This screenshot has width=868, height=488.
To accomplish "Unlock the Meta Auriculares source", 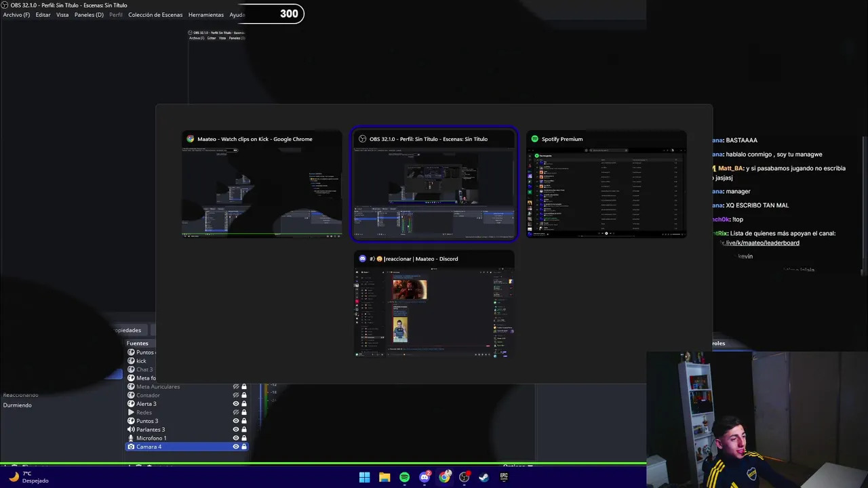I will (x=244, y=386).
